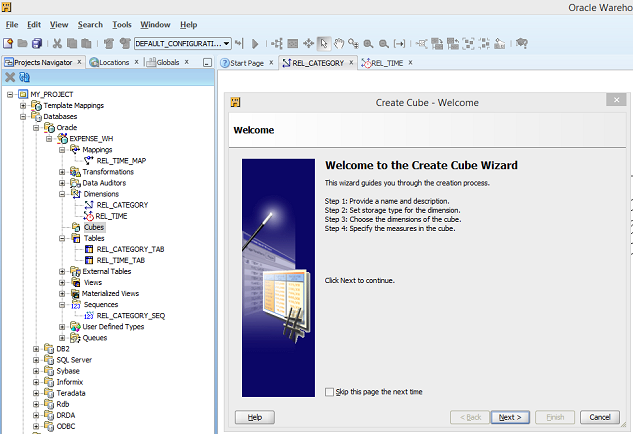The image size is (633, 434).
Task: Open the Search menu
Action: (x=90, y=25)
